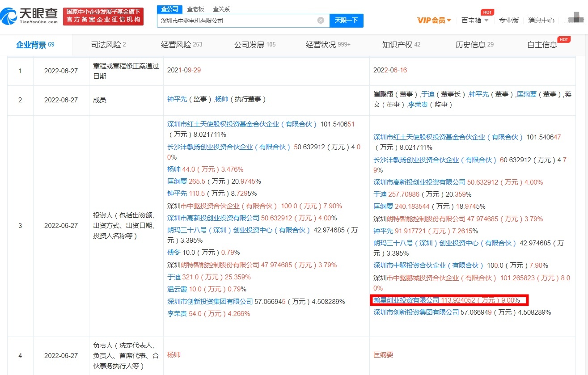Expand the VIP会员 dropdown
The width and height of the screenshot is (588, 375).
point(434,20)
